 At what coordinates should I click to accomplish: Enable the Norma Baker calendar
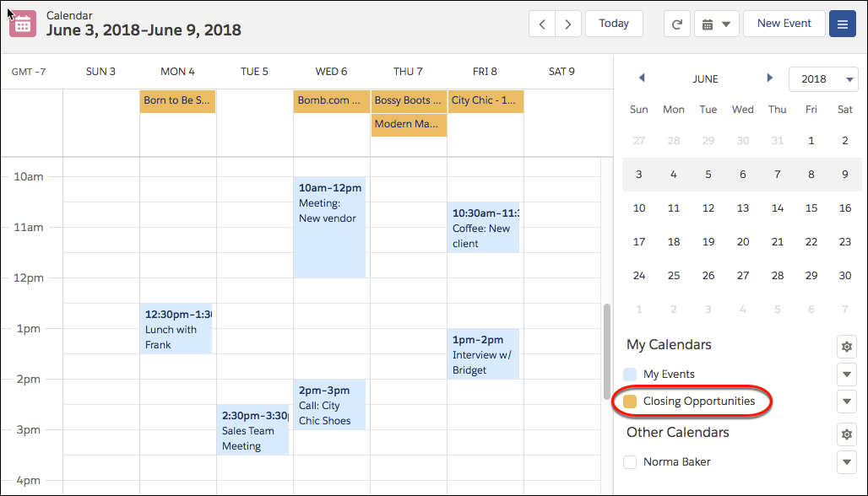(x=629, y=461)
